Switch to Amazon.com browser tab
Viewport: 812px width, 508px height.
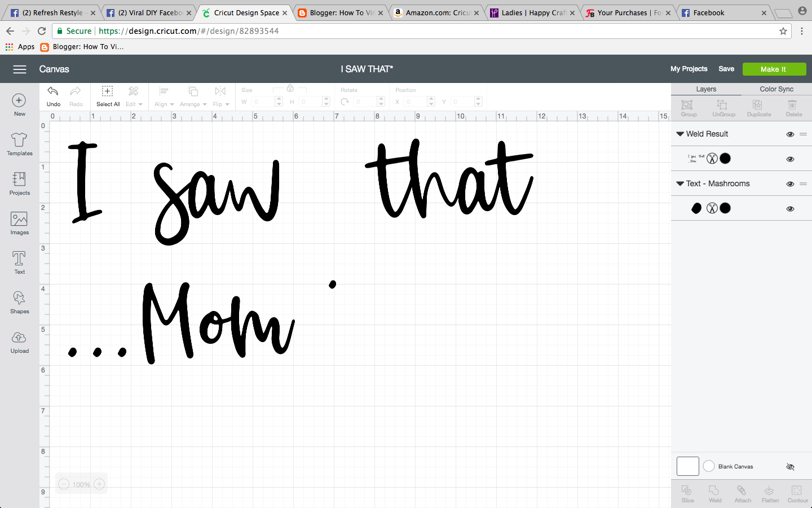pyautogui.click(x=436, y=12)
